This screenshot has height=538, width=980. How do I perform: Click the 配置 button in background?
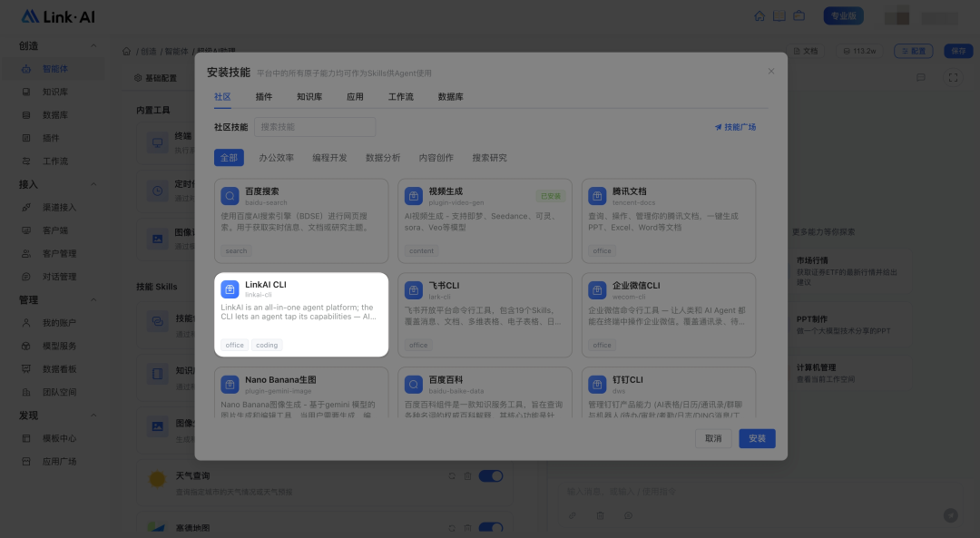coord(913,51)
